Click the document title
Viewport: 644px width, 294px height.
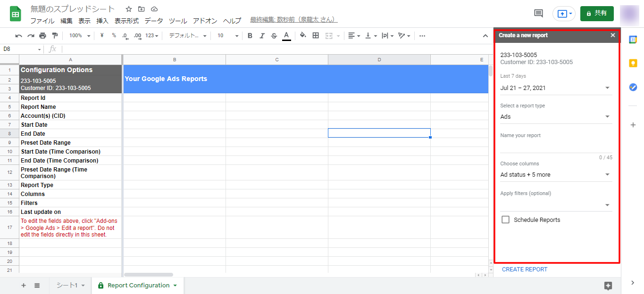click(73, 9)
